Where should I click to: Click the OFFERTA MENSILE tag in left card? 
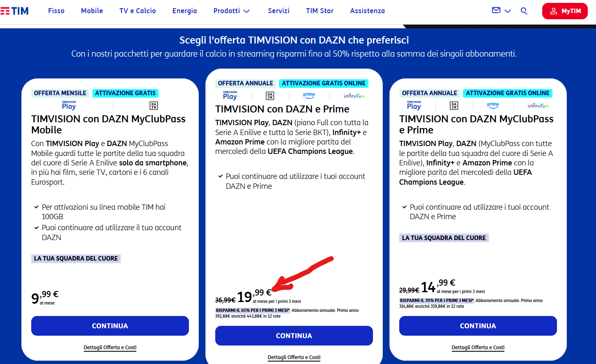(x=60, y=93)
